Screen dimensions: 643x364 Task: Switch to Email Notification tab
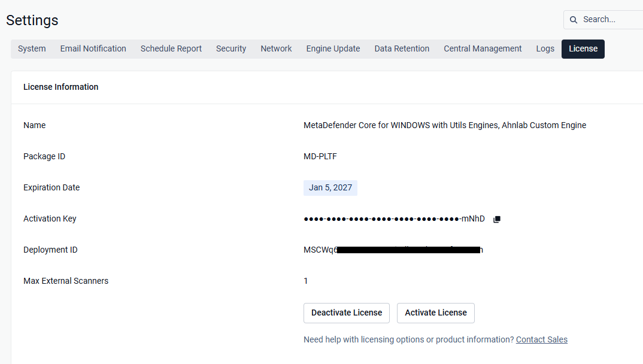tap(93, 48)
